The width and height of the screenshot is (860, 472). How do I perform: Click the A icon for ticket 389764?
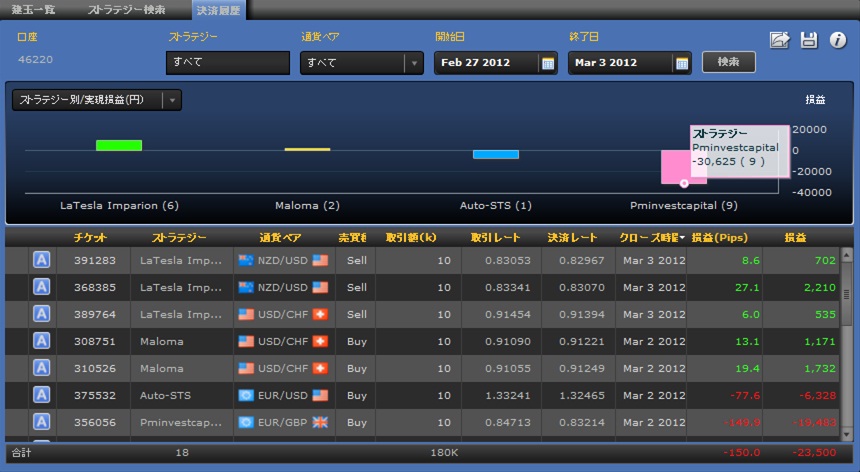[x=42, y=314]
